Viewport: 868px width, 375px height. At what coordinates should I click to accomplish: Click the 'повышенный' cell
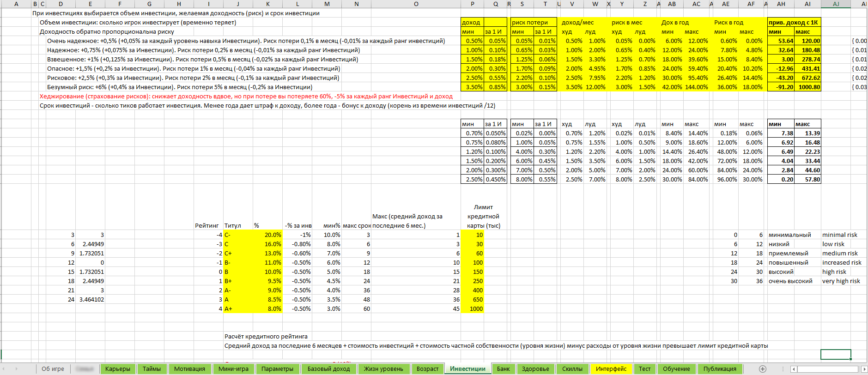(788, 262)
